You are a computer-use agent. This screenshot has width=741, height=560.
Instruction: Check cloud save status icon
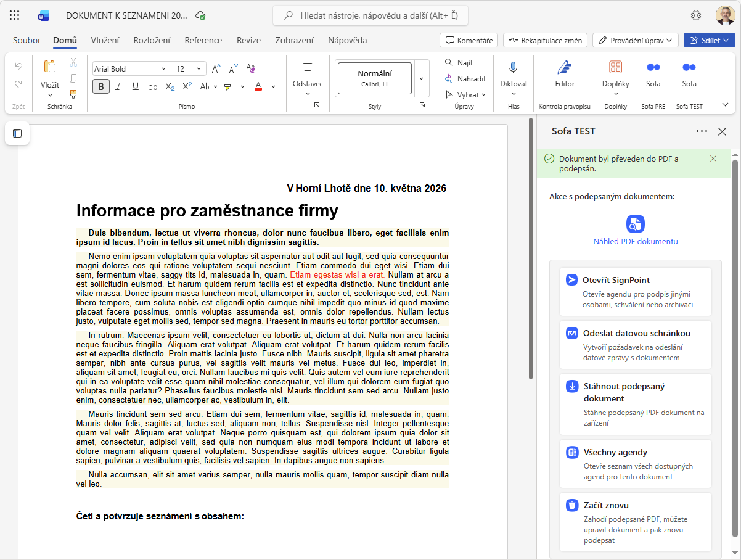[x=200, y=15]
